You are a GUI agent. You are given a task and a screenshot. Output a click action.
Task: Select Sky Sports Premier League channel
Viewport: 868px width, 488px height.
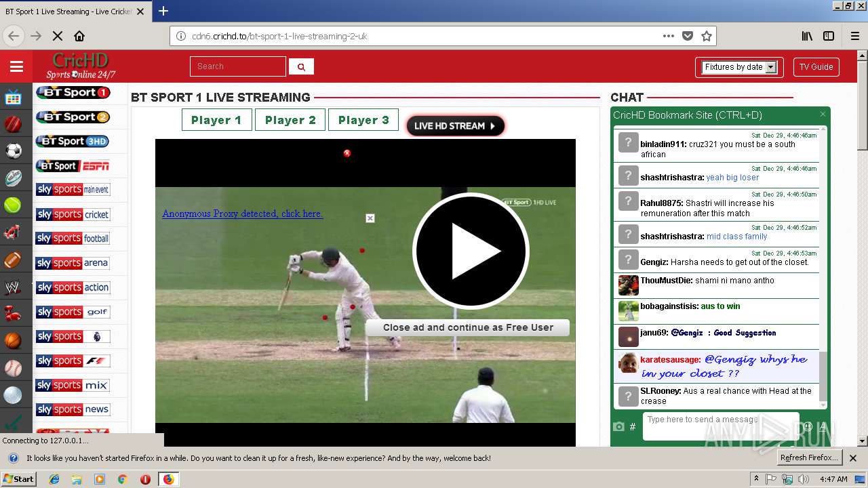click(73, 336)
